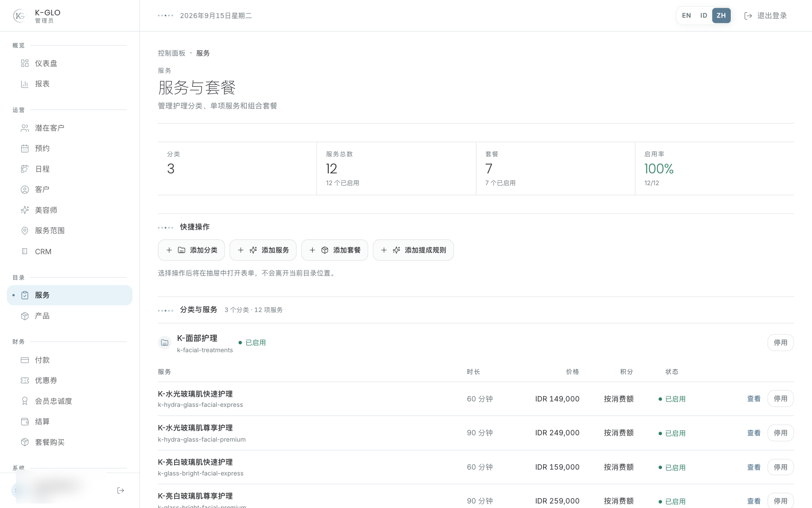Click 停用 for K-亮白玻璃肌快速护理
Screen dimensions: 812x508
(780, 467)
